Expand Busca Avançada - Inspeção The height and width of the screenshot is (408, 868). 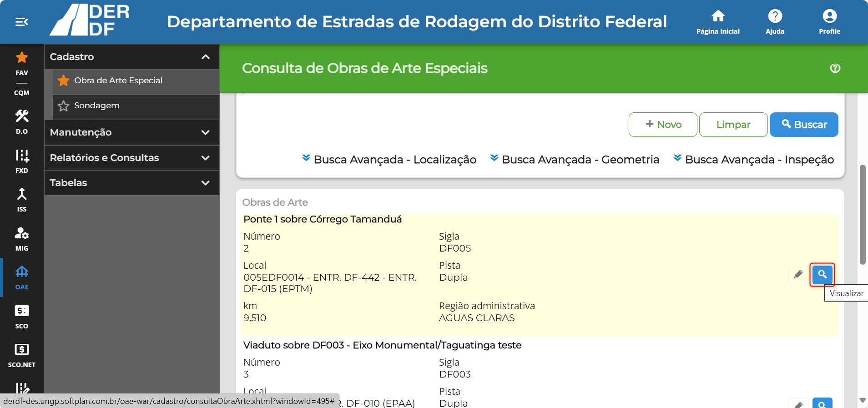(754, 160)
